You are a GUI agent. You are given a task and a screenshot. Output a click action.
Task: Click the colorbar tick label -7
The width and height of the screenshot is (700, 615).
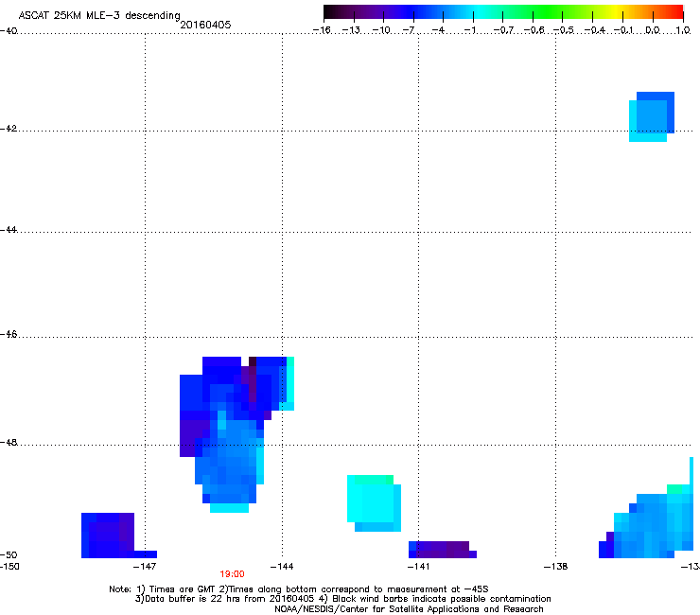(x=409, y=30)
